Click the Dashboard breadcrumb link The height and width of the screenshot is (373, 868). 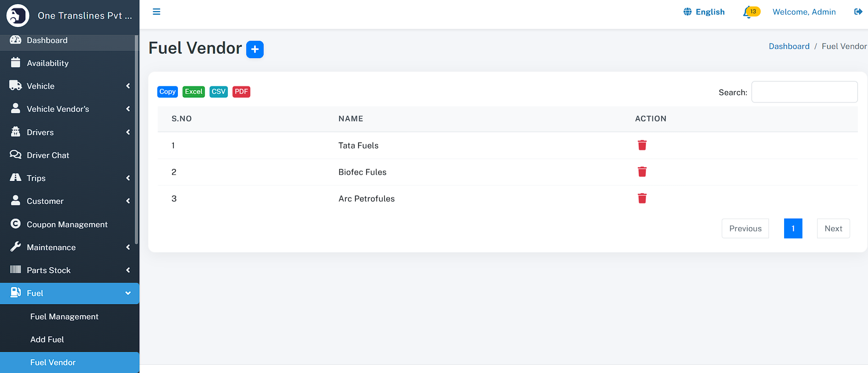[x=789, y=46]
